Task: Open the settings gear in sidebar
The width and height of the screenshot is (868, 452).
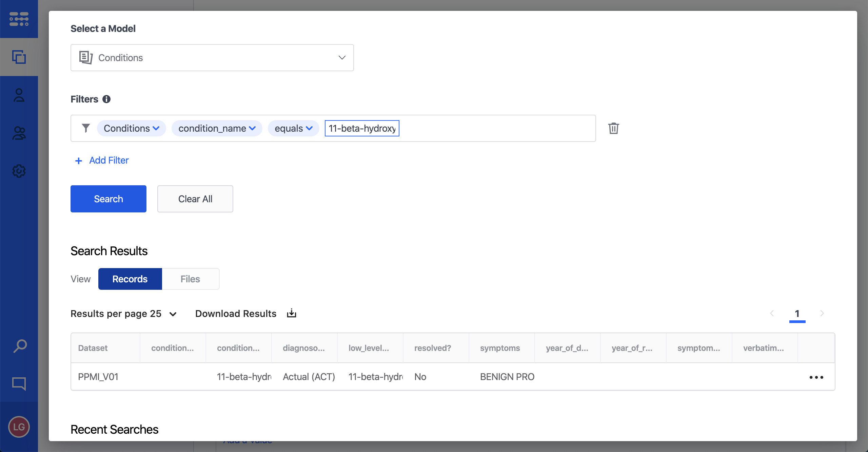Action: [x=19, y=171]
